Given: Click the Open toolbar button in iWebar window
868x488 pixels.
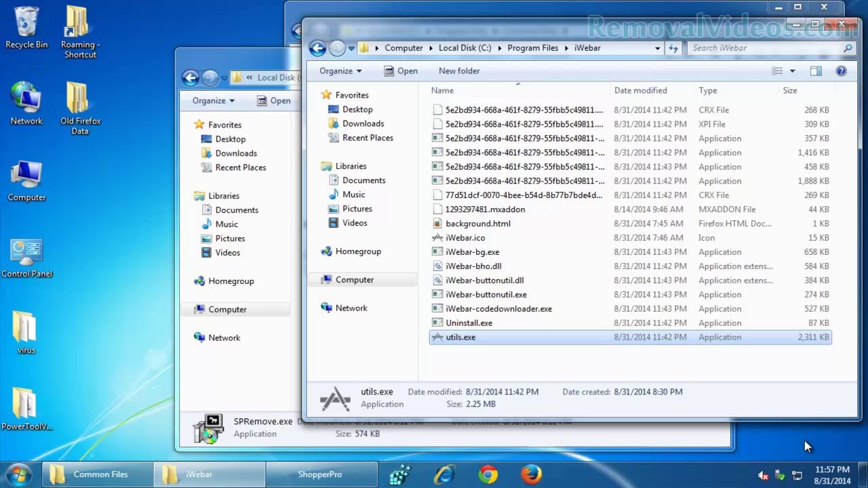Looking at the screenshot, I should point(400,70).
